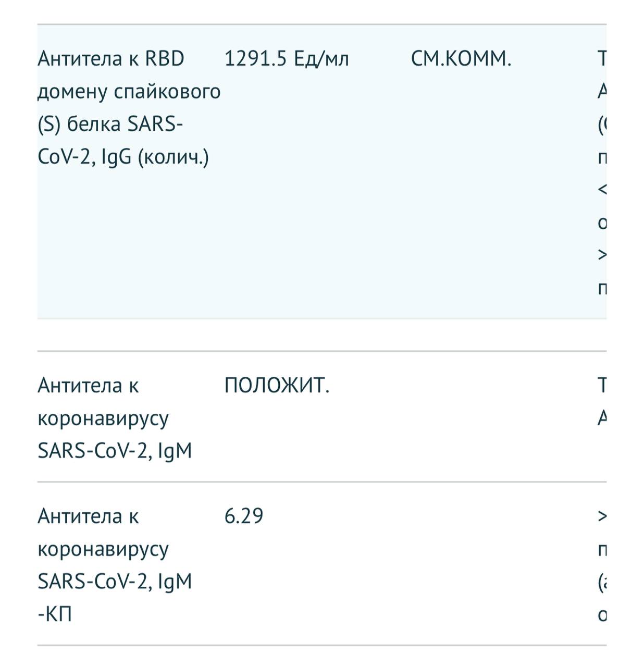Click the highlighted blue IgG result row
This screenshot has width=644, height=667.
point(322,171)
